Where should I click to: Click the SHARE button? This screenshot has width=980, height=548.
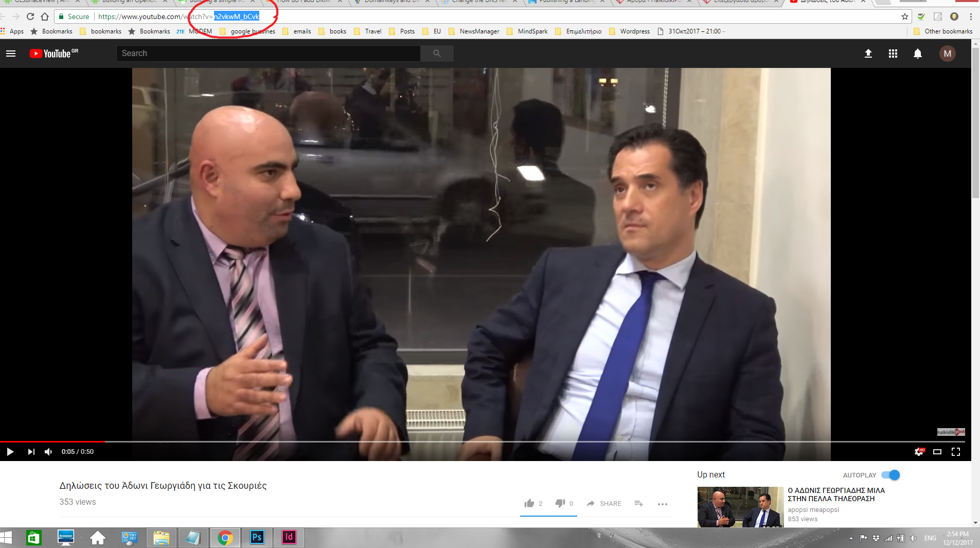(x=604, y=503)
